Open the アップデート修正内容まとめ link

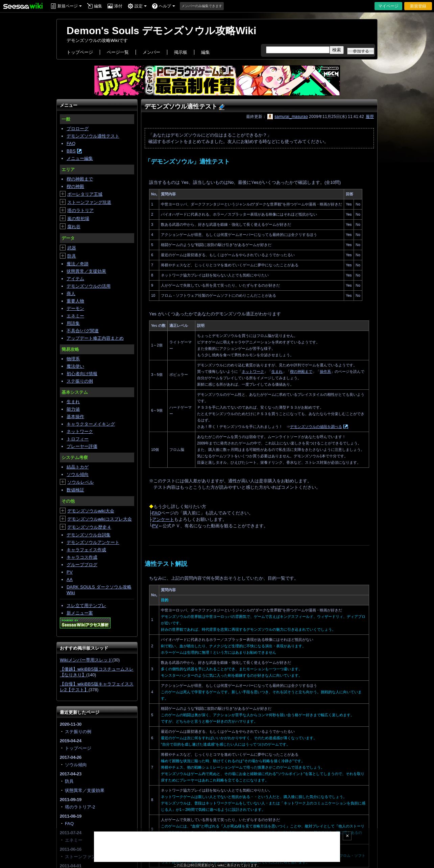(95, 338)
